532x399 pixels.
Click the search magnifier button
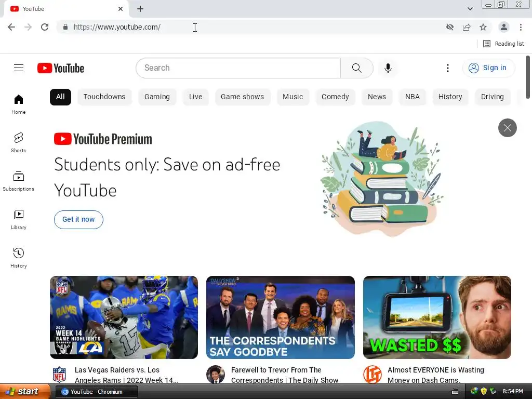click(356, 68)
